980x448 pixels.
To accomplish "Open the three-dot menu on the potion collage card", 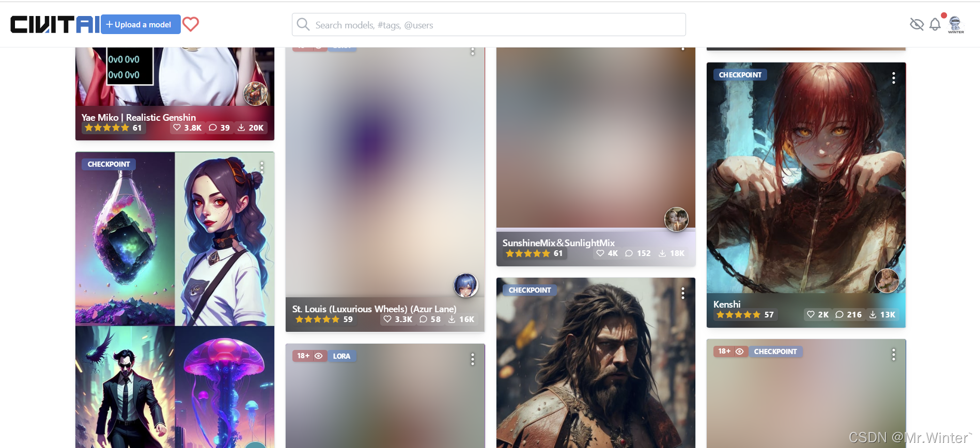I will tap(262, 167).
